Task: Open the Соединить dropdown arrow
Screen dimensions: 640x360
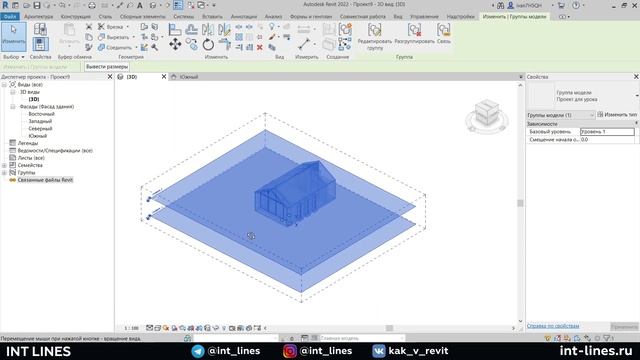Action: 136,48
